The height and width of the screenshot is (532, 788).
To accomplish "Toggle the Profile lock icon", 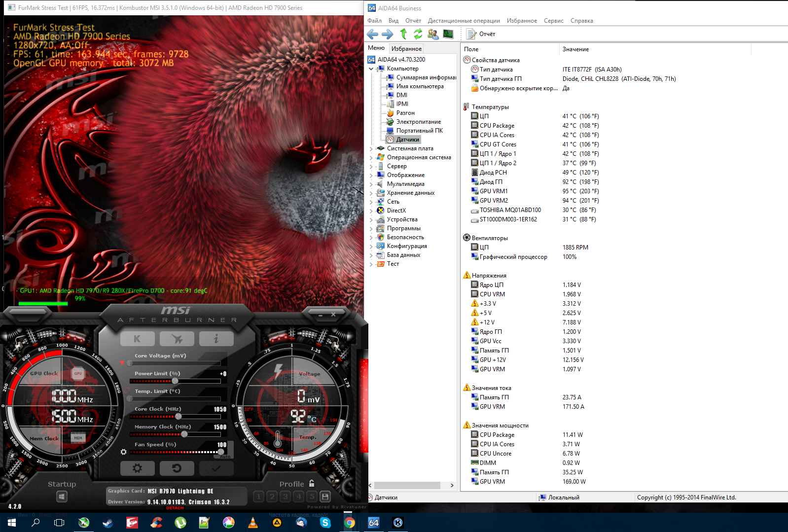I will [311, 484].
